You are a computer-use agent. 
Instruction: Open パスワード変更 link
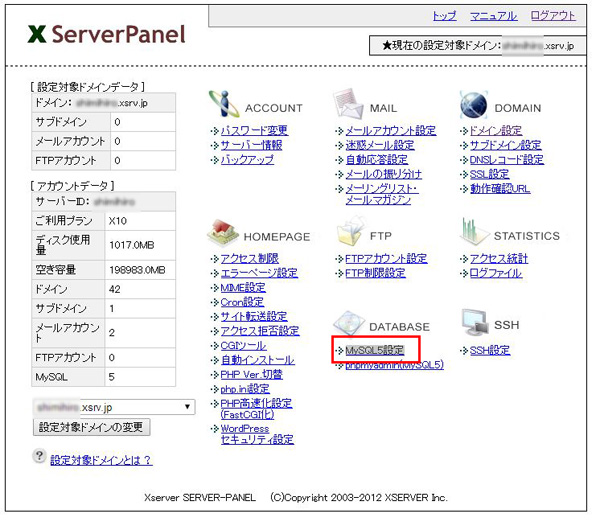[x=254, y=130]
